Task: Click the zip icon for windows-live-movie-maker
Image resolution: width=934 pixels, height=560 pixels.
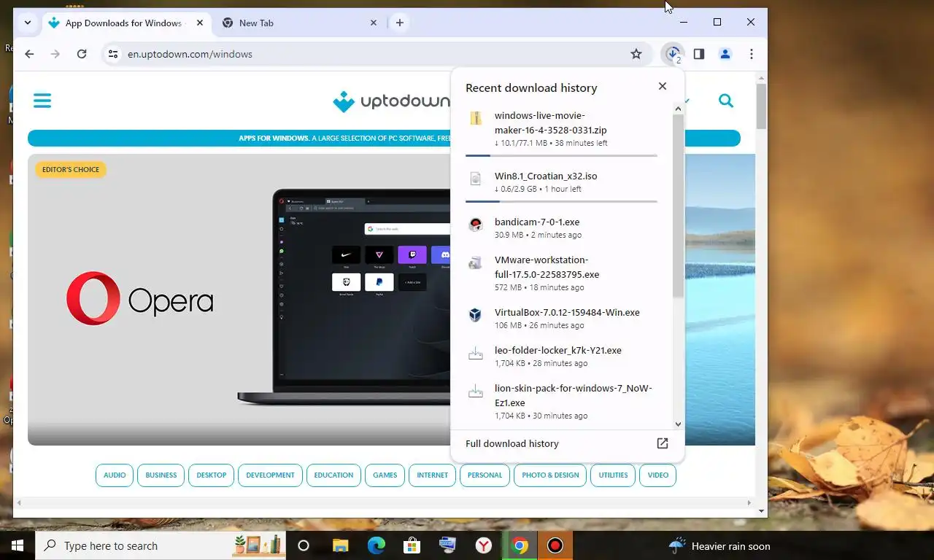Action: click(x=476, y=118)
